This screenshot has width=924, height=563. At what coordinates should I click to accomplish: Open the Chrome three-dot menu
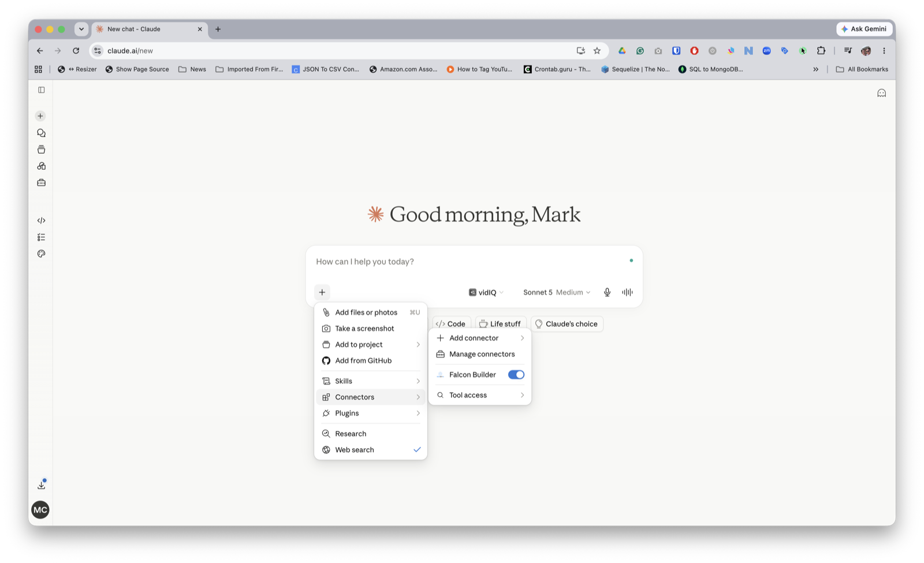pyautogui.click(x=884, y=51)
